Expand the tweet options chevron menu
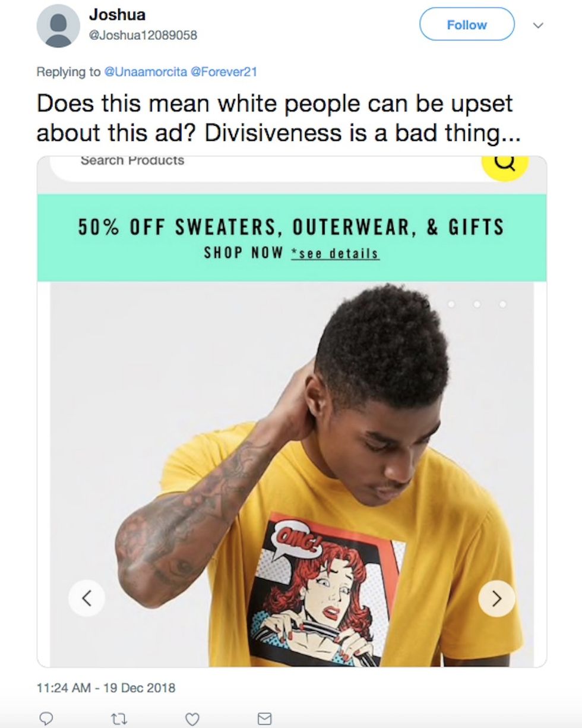Viewport: 582px width, 728px height. pyautogui.click(x=538, y=26)
